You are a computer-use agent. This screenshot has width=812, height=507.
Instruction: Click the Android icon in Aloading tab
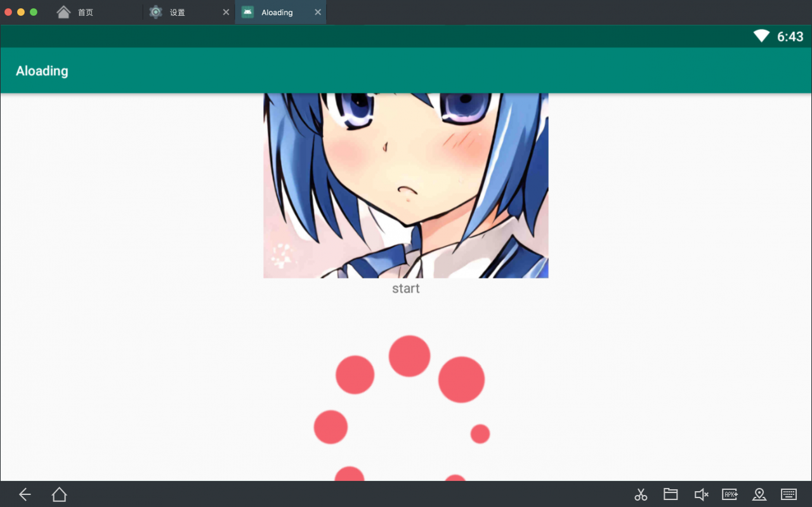247,12
